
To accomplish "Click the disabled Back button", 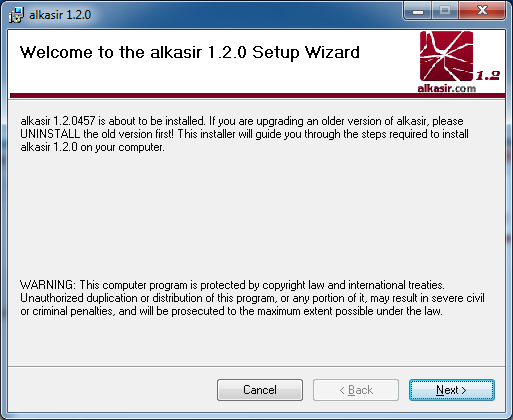I will [356, 390].
